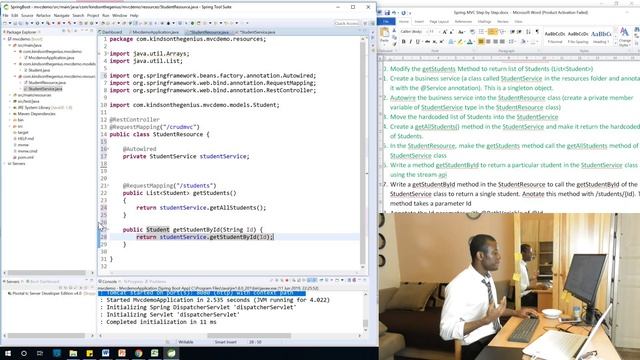Click Text Effects icon in Word
Screen dimensions: 640x360
pos(451,41)
